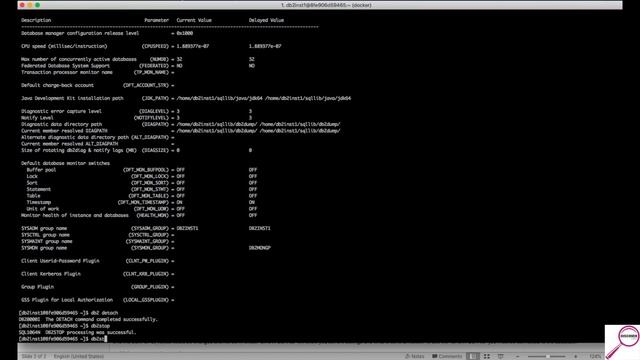Viewport: 640px width, 360px height.
Task: Click the DB2STOP processing was successful message
Action: (78, 333)
